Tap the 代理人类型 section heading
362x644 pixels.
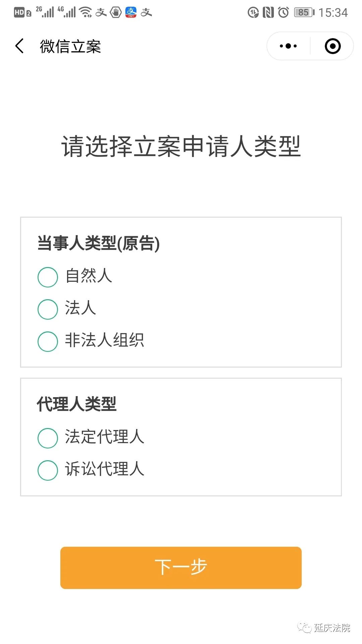pos(76,404)
